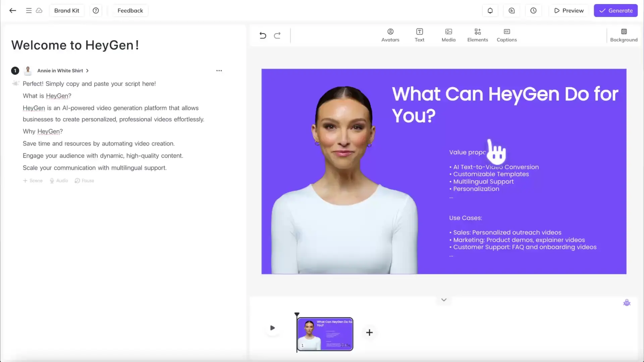The width and height of the screenshot is (644, 362).
Task: Open the comments icon
Action: point(512,11)
